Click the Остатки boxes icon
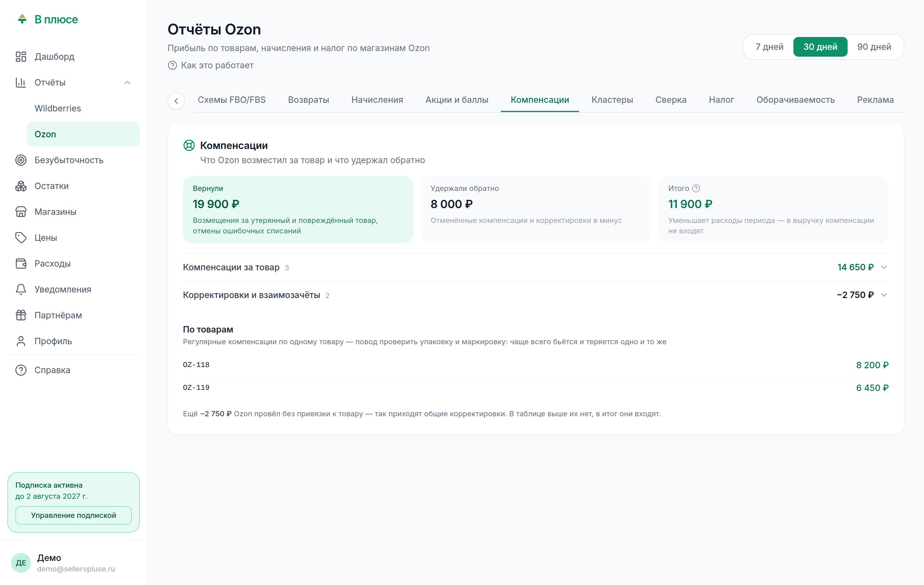 [21, 186]
